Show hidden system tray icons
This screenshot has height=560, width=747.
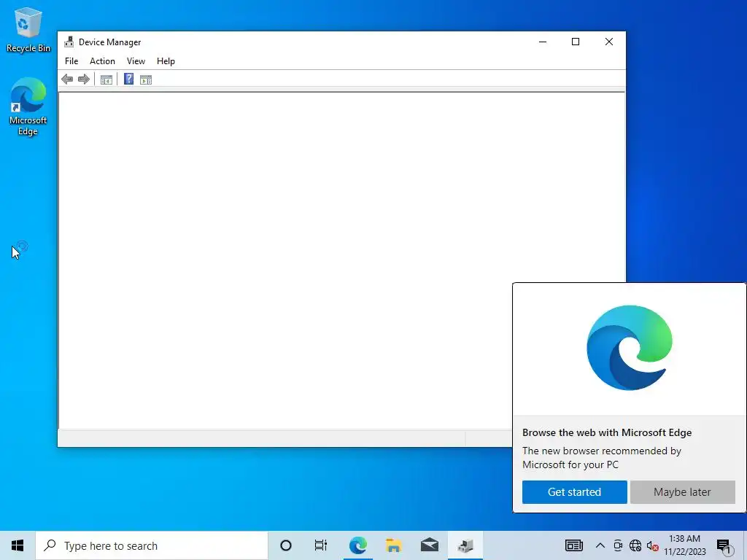[600, 545]
